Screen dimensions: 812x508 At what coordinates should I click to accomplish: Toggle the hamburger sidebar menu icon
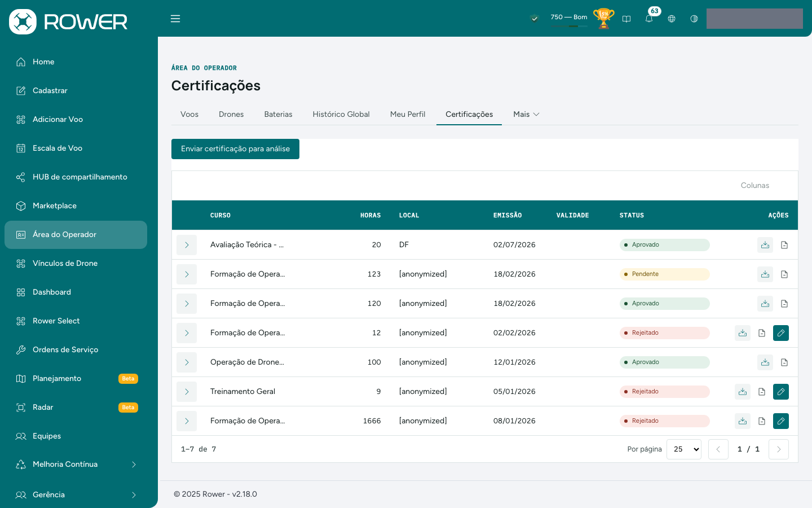(x=175, y=19)
